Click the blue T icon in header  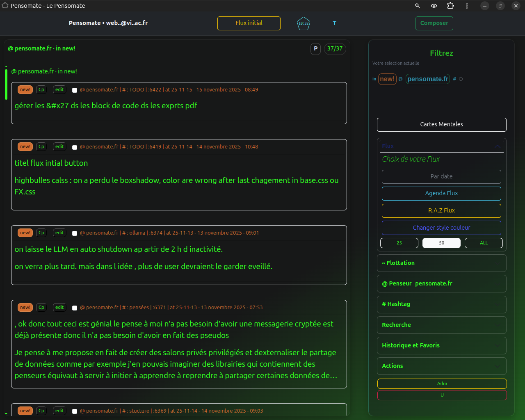334,23
